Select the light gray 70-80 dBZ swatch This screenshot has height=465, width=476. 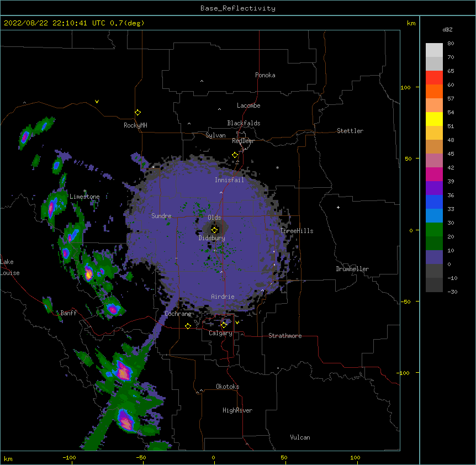tap(434, 50)
